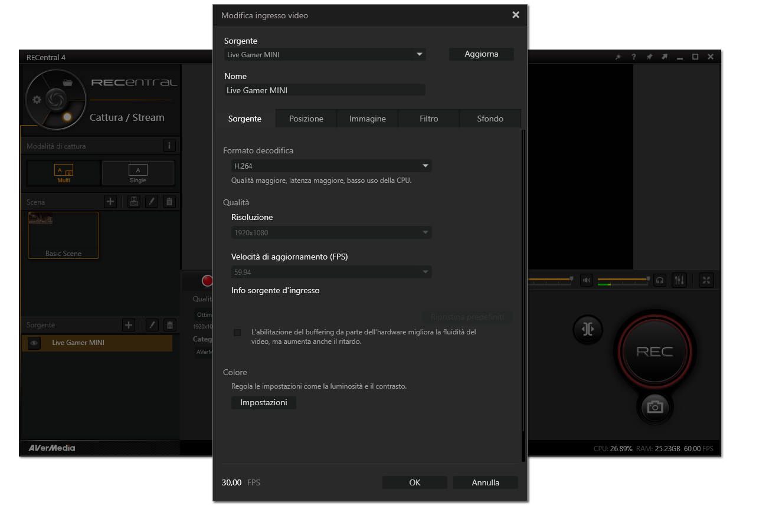Toggle fullscreen preview icon
Screen dimensions: 766x532
[x=706, y=280]
